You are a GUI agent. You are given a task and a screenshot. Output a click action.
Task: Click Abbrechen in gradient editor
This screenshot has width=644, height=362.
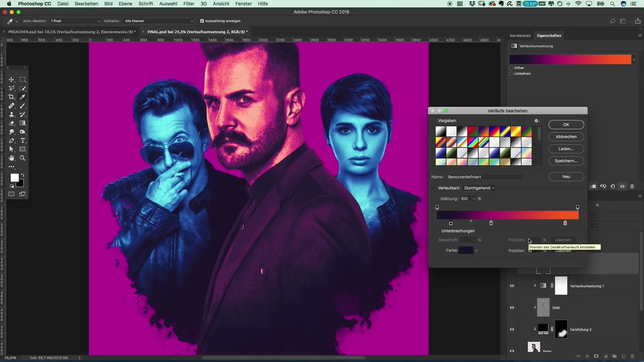(566, 137)
